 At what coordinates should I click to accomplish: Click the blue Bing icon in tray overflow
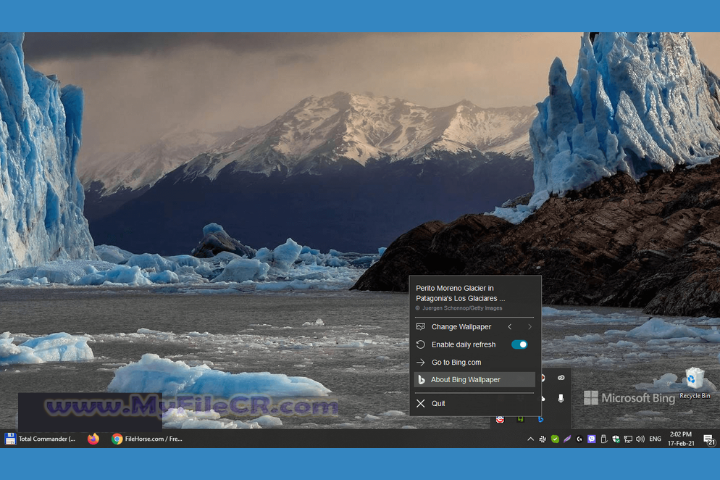pyautogui.click(x=540, y=419)
